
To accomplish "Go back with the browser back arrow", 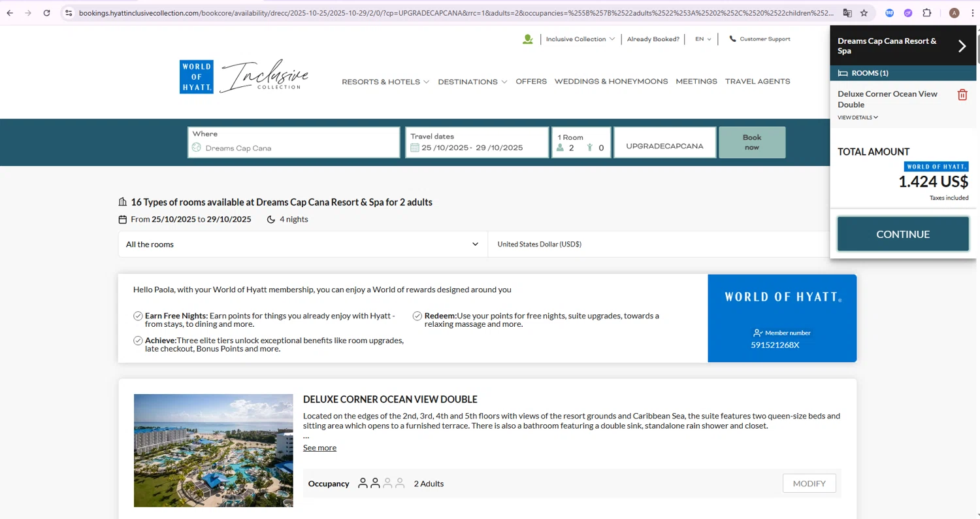I will click(10, 12).
